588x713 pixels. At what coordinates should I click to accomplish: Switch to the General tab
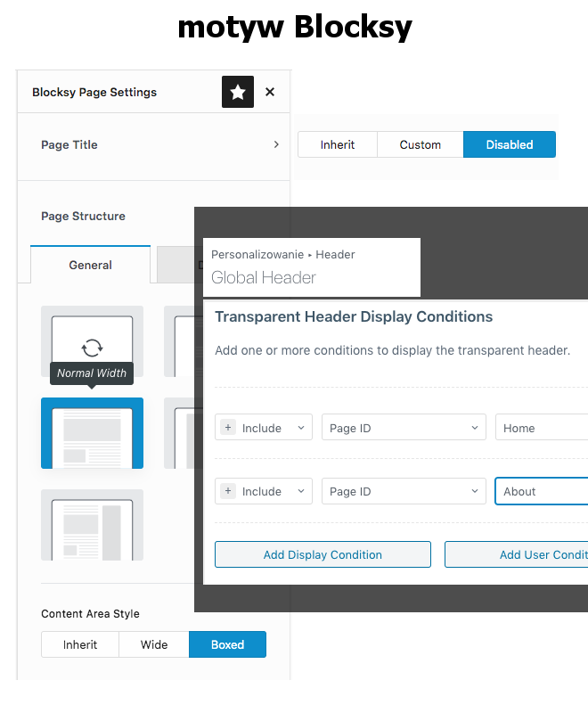(90, 265)
